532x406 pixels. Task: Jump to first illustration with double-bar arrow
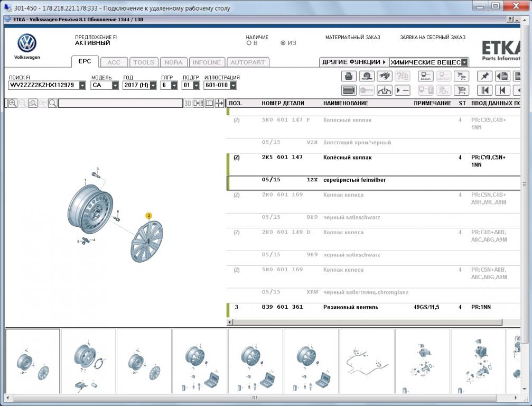coord(484,90)
